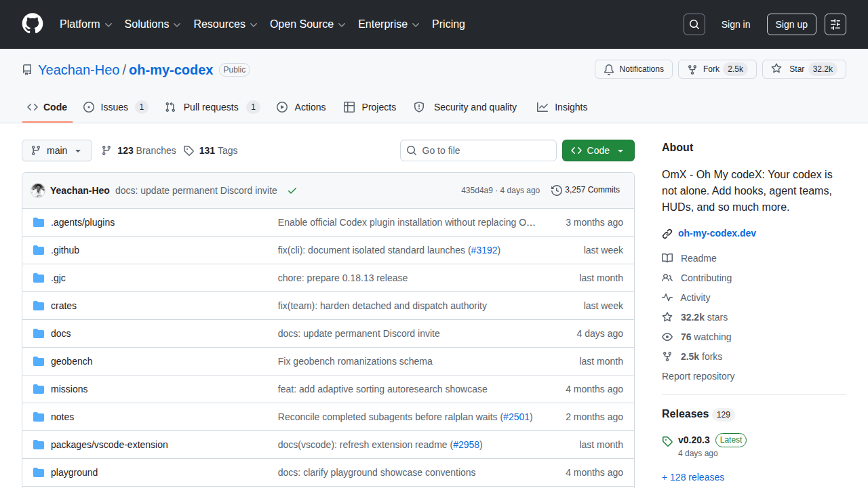Click Report repository link
The width and height of the screenshot is (868, 488).
coord(698,376)
